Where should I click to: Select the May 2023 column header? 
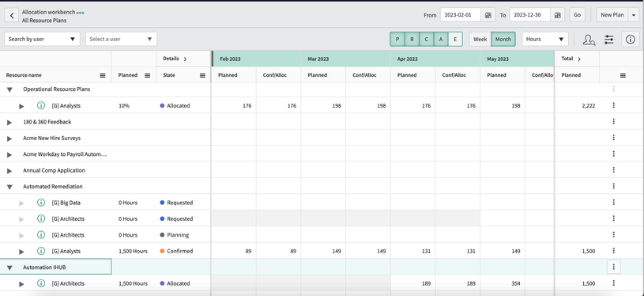click(517, 59)
